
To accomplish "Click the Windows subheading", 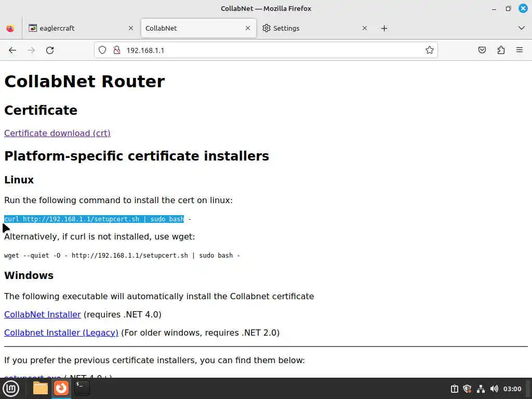I will (29, 275).
